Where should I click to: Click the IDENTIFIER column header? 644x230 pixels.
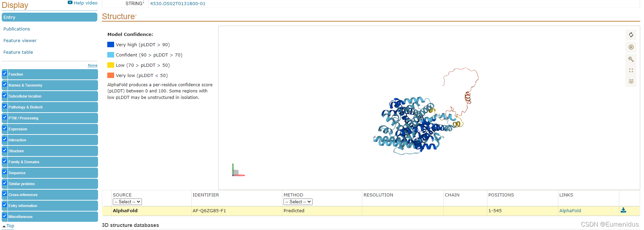[206, 195]
